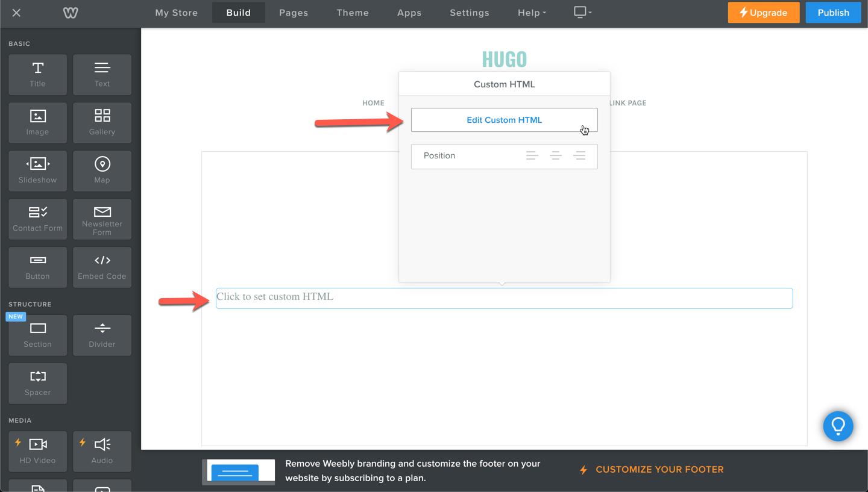
Task: Click the STRUCTURE section heading
Action: [x=30, y=305]
